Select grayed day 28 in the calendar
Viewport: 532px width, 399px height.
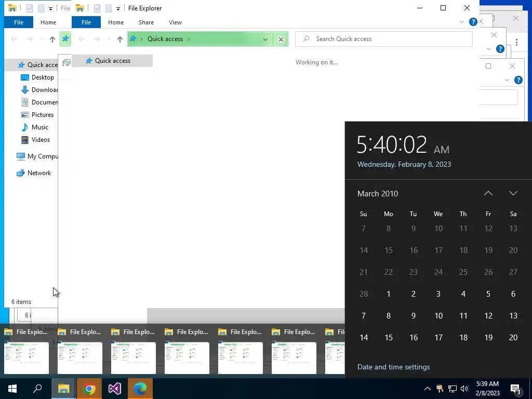pyautogui.click(x=363, y=294)
